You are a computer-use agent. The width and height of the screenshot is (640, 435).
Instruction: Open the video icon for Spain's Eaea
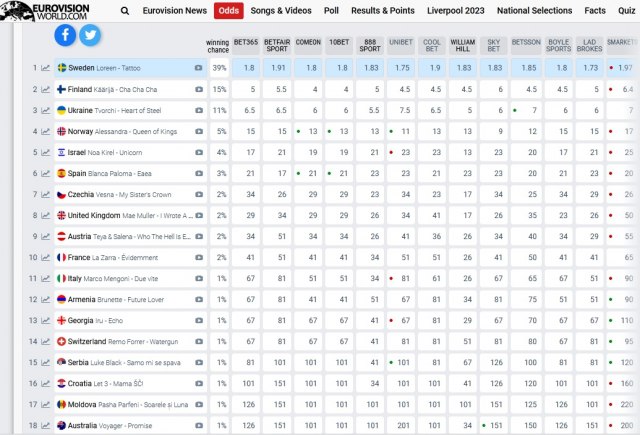tap(198, 173)
